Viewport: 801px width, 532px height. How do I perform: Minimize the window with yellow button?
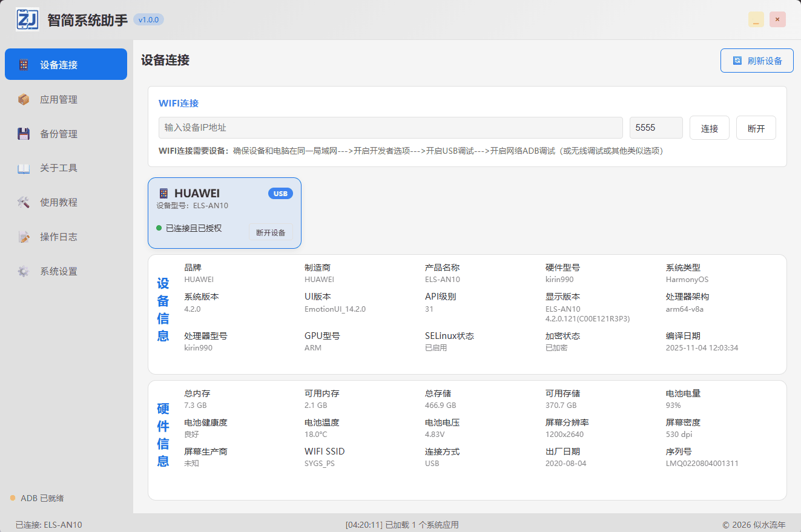(x=756, y=19)
